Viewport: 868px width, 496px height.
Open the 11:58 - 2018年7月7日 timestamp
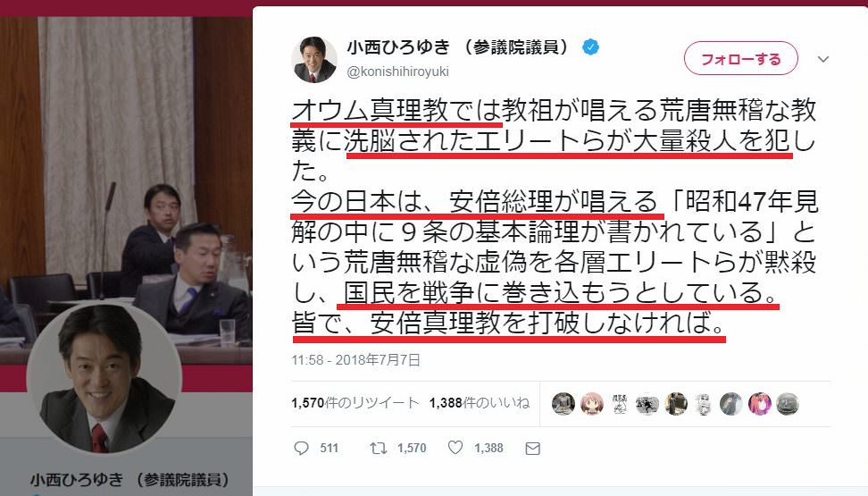tap(356, 360)
